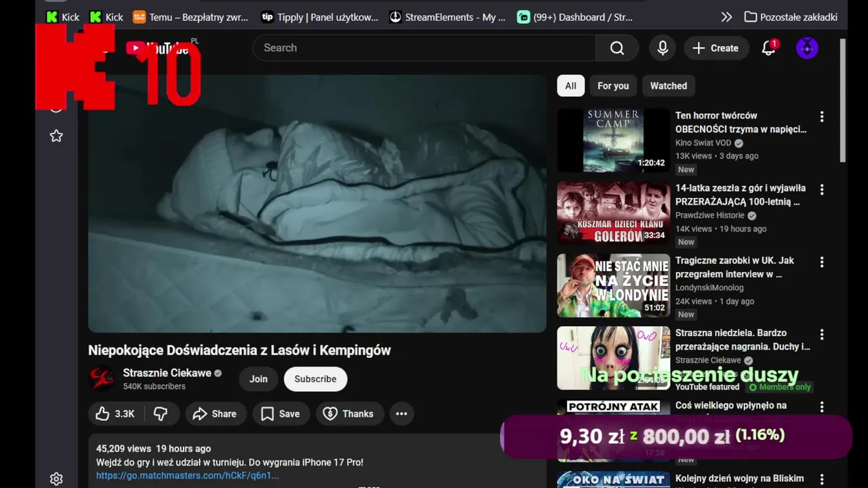Open the notifications bell

click(x=768, y=48)
